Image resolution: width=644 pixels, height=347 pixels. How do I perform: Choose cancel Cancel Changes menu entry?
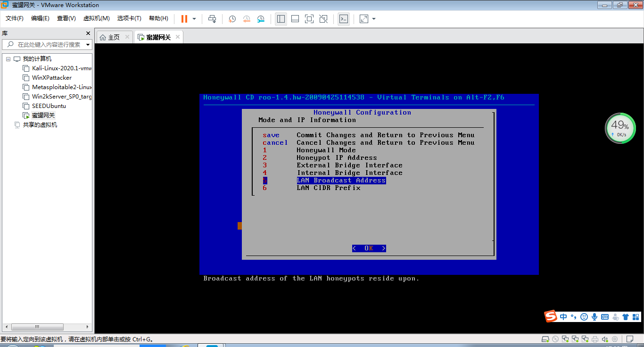[369, 143]
